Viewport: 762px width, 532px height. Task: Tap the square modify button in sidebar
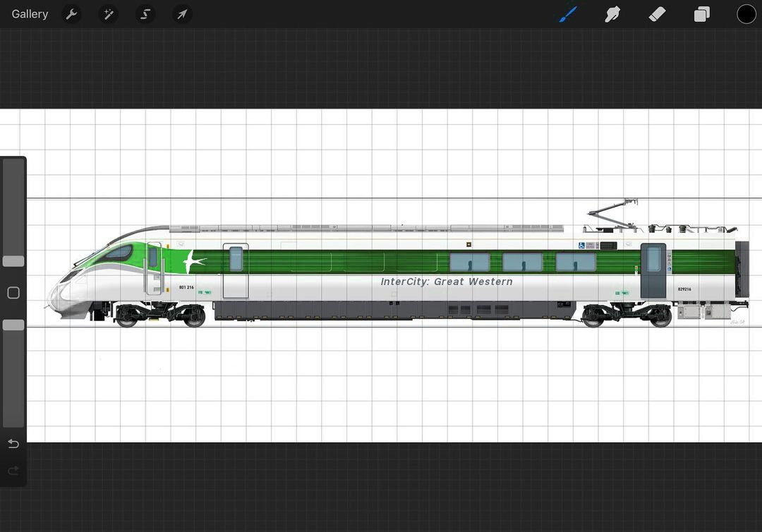pos(13,293)
